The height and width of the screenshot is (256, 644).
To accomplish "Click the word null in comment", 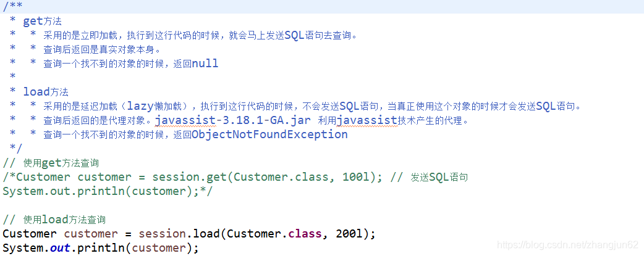I will point(205,64).
